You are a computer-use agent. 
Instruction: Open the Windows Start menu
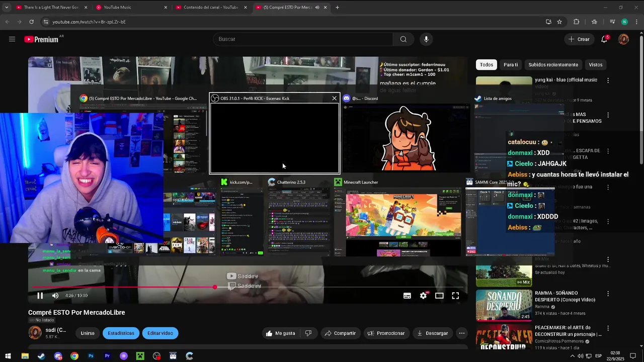tap(8, 356)
